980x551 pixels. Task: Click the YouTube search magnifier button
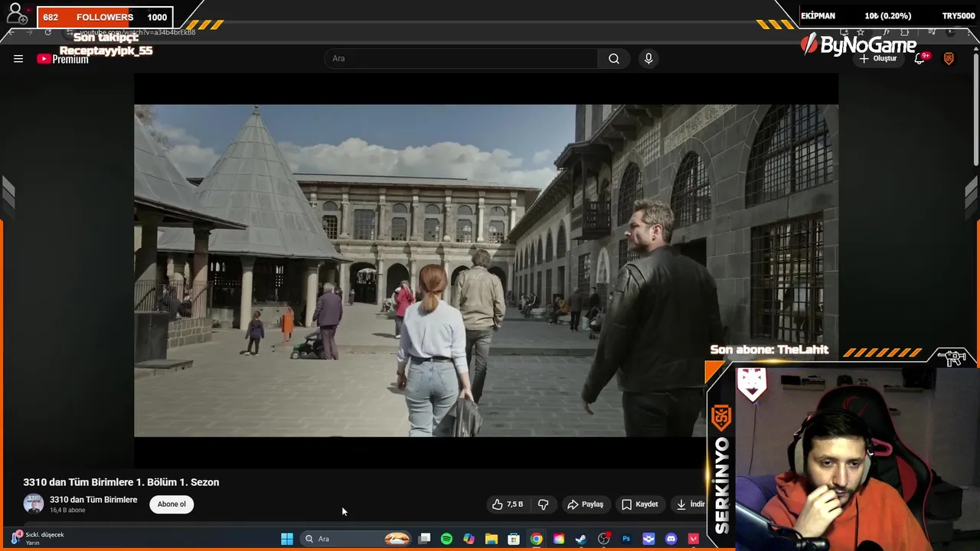coord(613,59)
